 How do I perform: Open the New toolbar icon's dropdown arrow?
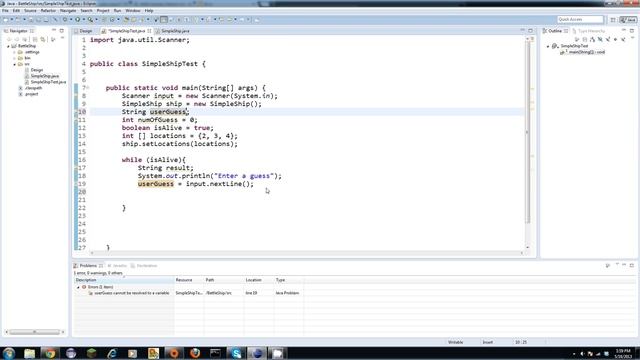11,20
